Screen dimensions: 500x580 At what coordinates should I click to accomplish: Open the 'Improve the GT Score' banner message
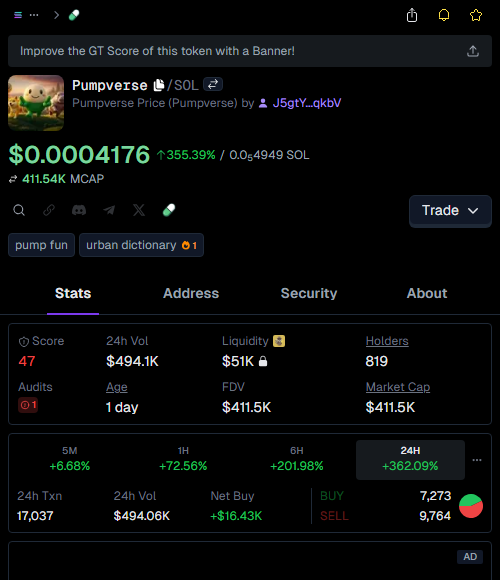click(x=250, y=51)
